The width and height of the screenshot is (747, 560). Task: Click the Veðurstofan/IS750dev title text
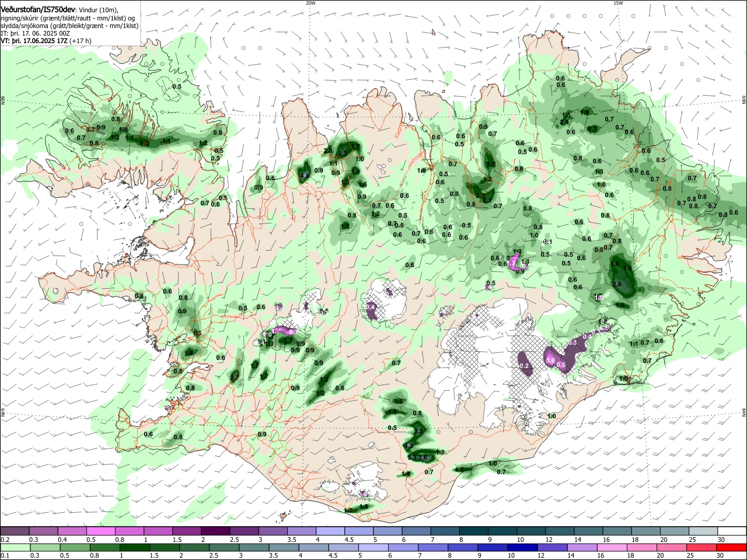coord(38,9)
